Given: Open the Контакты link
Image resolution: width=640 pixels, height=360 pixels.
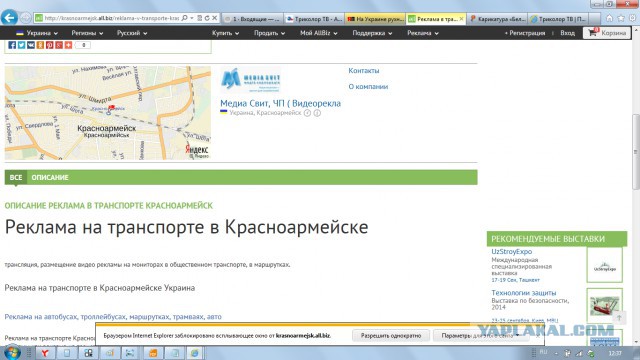Looking at the screenshot, I should pos(364,71).
